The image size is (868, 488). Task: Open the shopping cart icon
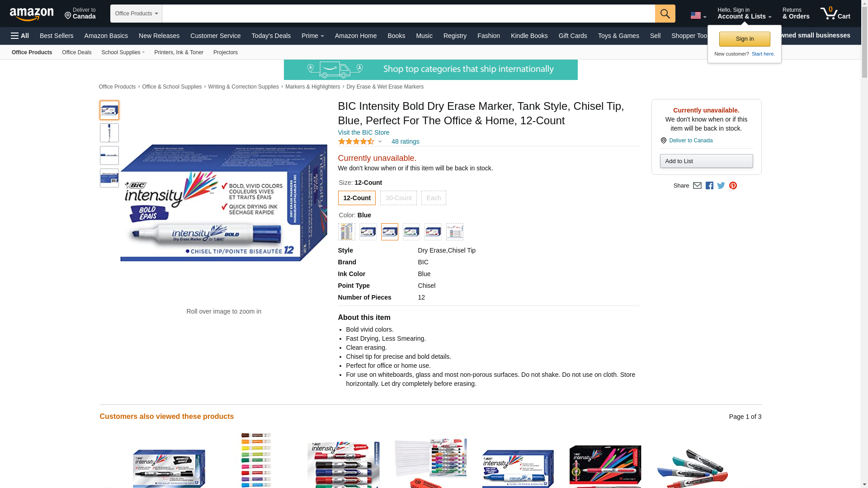835,13
